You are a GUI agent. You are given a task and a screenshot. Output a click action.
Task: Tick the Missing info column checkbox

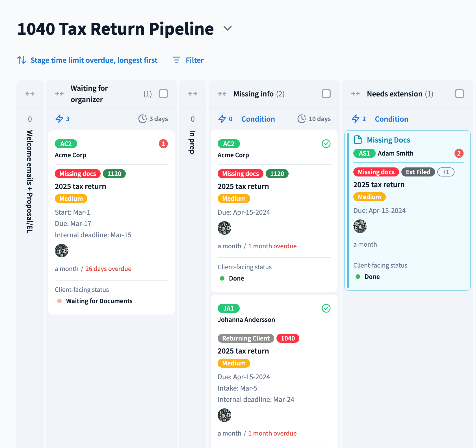pos(326,94)
